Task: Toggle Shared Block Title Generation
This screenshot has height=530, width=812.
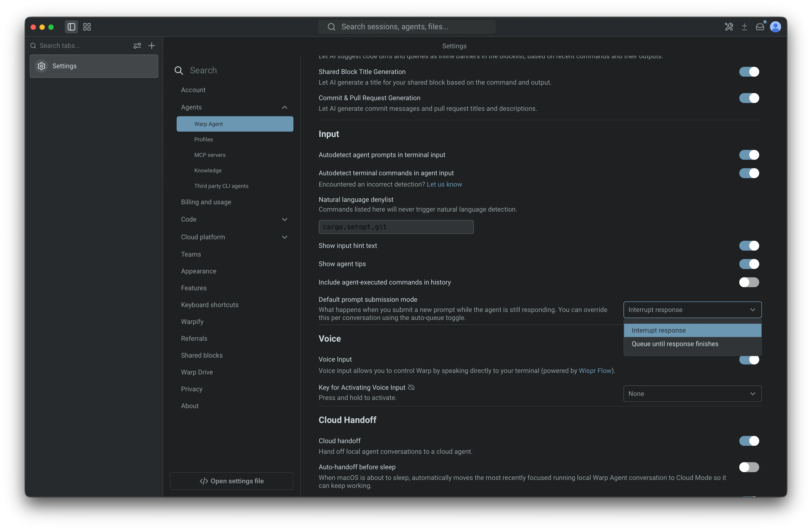Action: [x=749, y=72]
